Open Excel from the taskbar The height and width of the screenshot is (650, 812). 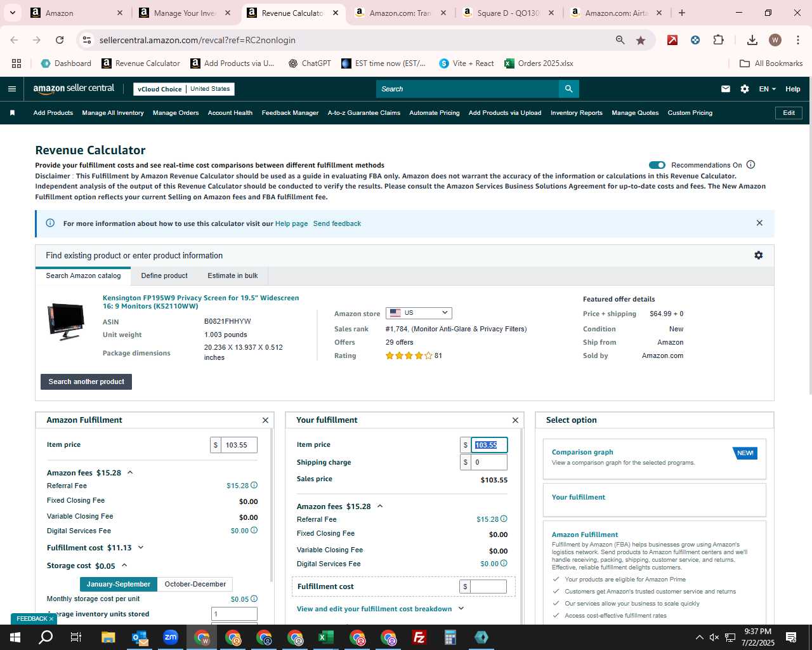pos(326,637)
